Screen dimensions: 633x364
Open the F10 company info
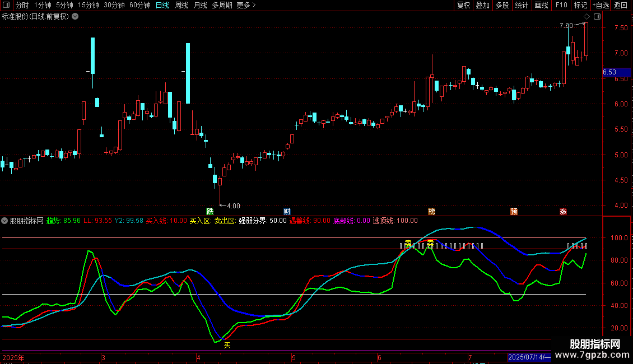point(561,5)
